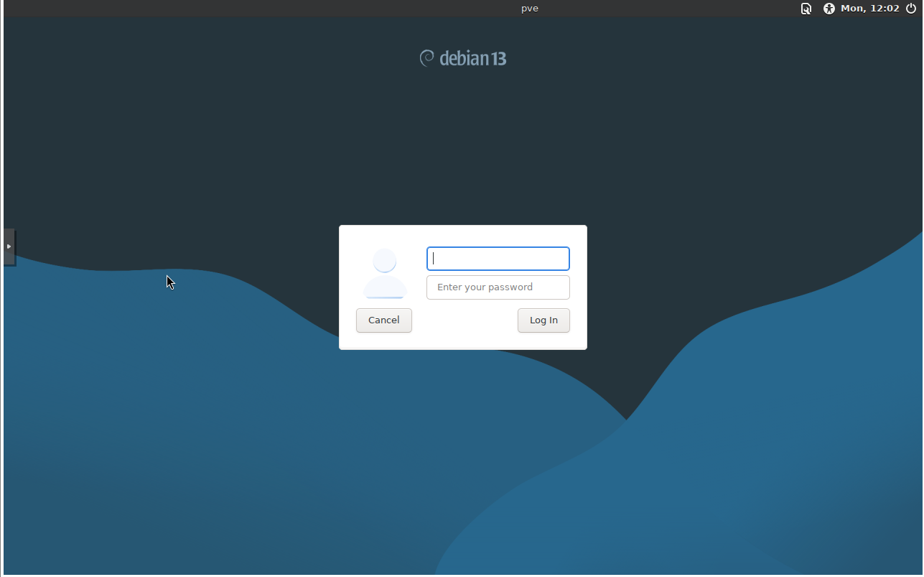
Task: Click the user avatar silhouette
Action: click(x=385, y=274)
